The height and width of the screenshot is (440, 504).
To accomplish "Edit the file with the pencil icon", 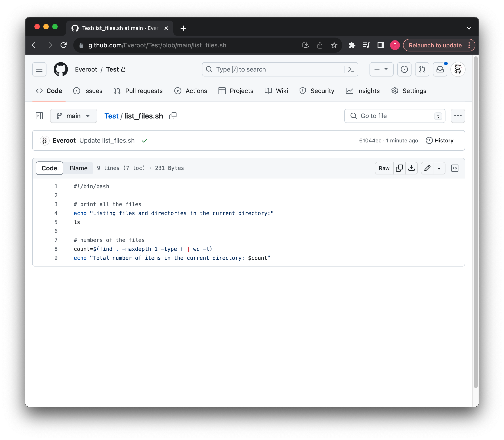I will point(427,168).
